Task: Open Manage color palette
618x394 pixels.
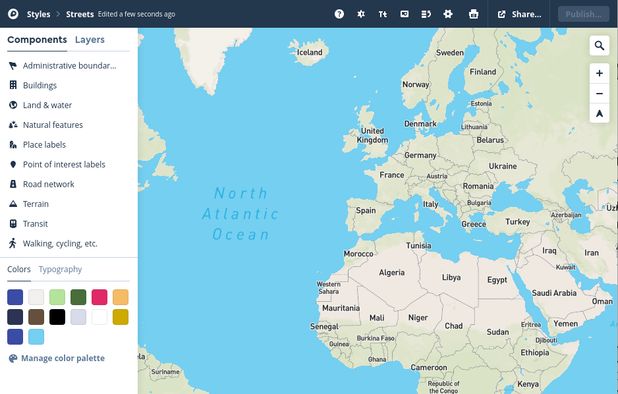Action: (57, 358)
